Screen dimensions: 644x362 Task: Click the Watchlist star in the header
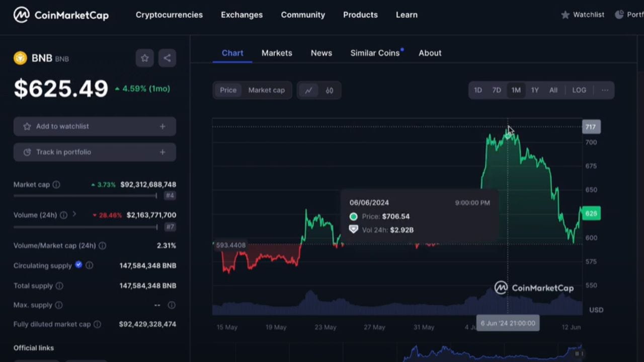click(x=566, y=15)
